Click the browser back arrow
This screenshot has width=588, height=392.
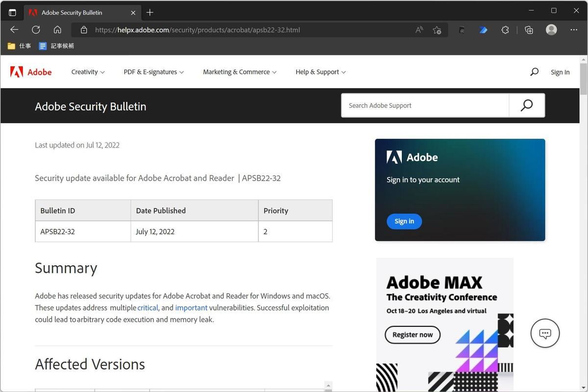tap(14, 30)
